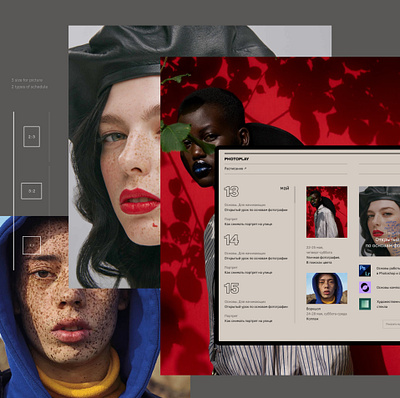
Task: Open the red background portrait thumbnail
Action: [327, 212]
